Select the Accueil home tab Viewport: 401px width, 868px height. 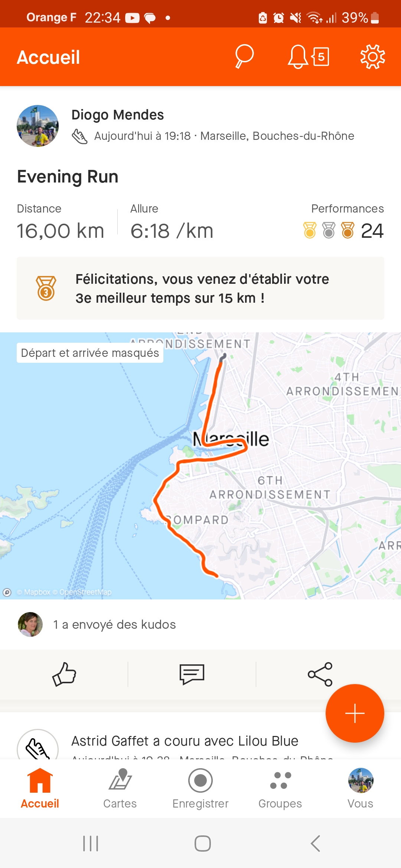[x=40, y=788]
